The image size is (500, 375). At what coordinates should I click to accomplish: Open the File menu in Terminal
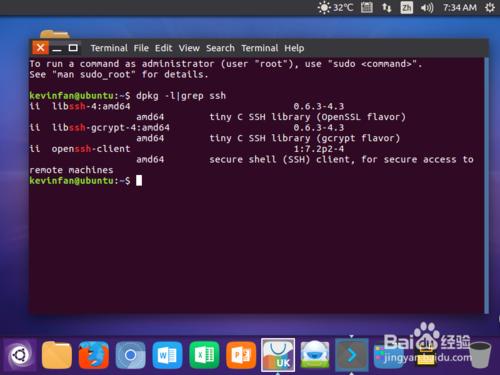141,48
